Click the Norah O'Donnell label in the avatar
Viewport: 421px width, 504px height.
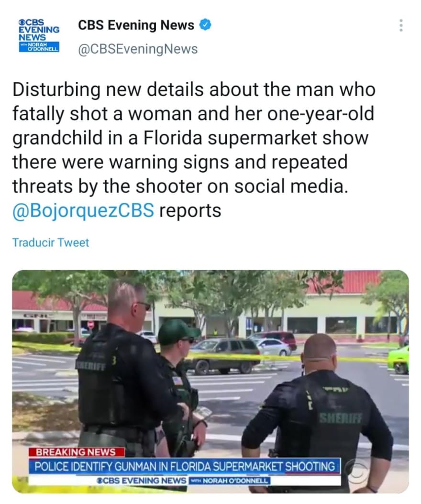pyautogui.click(x=39, y=47)
